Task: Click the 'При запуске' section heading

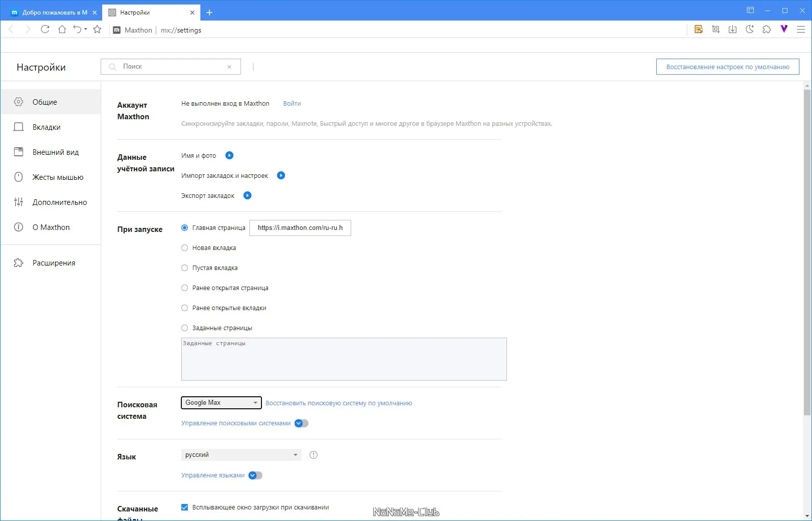Action: 140,229
